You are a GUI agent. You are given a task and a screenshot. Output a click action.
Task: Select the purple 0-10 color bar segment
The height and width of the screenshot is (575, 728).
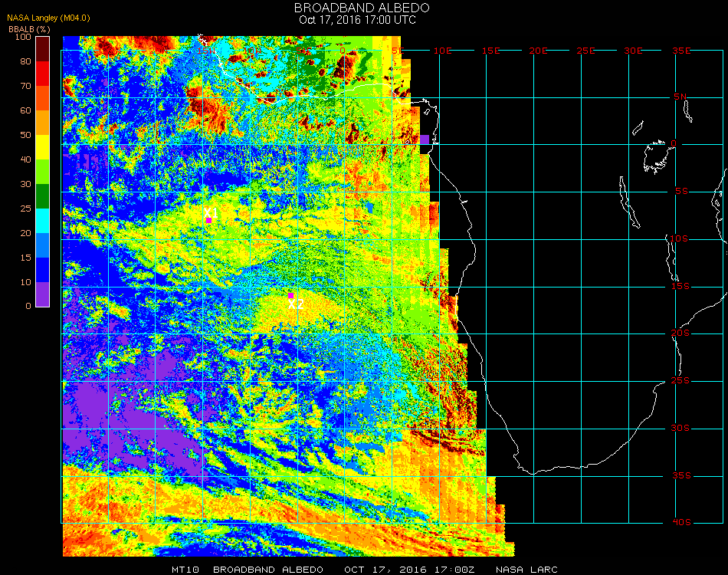(42, 294)
